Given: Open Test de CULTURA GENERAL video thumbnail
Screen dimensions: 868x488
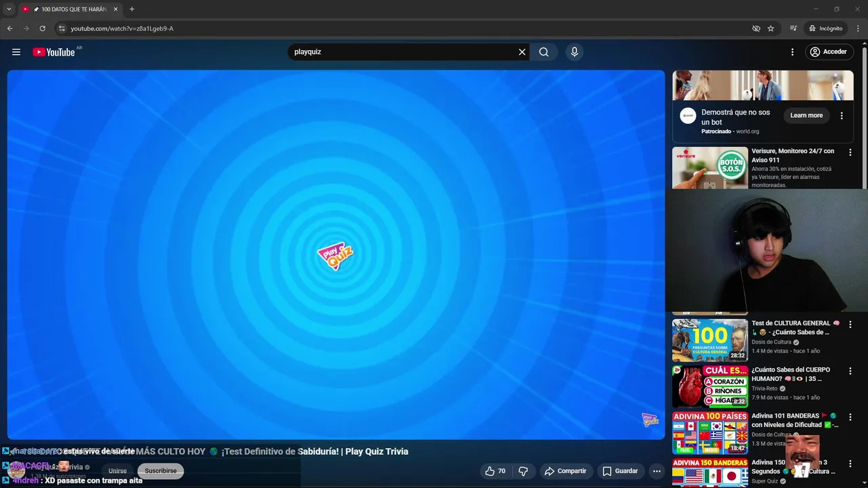Looking at the screenshot, I should [x=710, y=340].
